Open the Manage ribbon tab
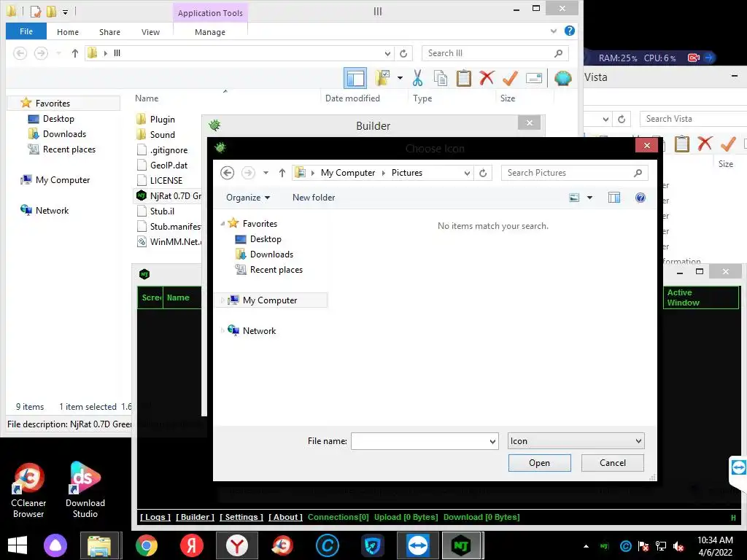747x560 pixels. click(210, 32)
